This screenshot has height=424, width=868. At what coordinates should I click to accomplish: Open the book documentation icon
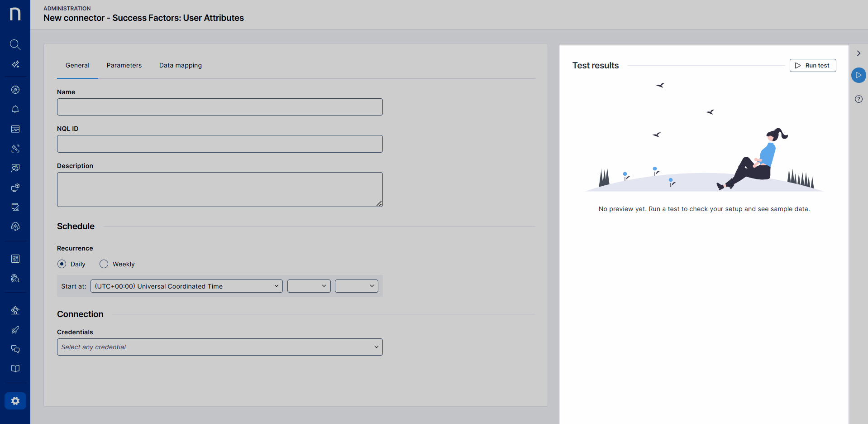point(15,369)
